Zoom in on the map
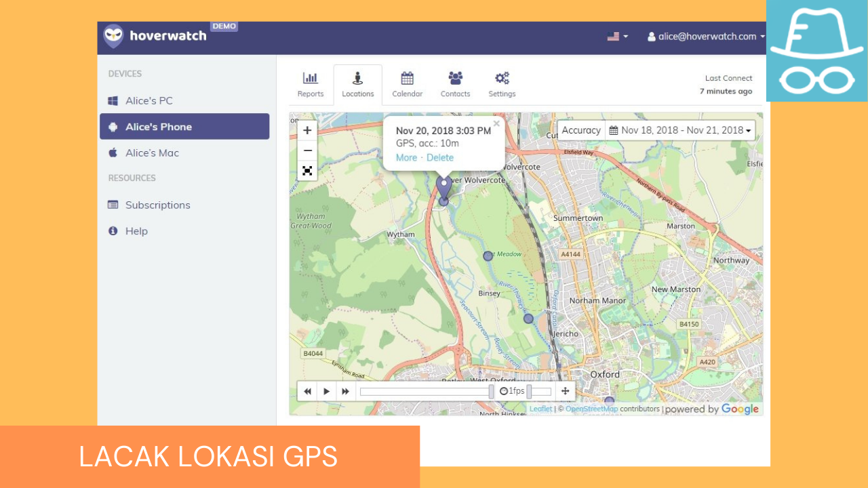Viewport: 868px width, 488px height. (x=307, y=130)
